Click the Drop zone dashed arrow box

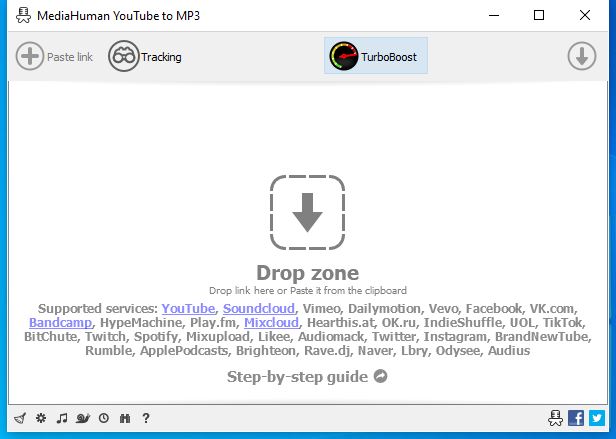[x=307, y=212]
